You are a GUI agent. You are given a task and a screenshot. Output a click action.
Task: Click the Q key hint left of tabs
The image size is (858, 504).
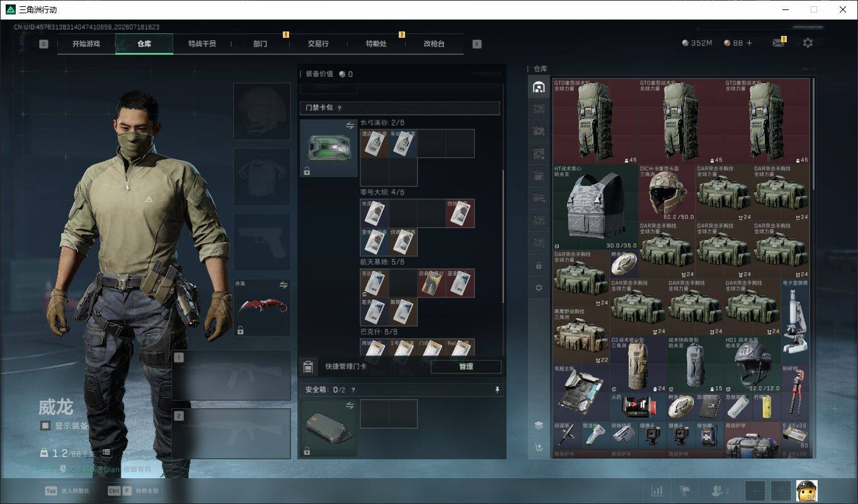(x=43, y=44)
